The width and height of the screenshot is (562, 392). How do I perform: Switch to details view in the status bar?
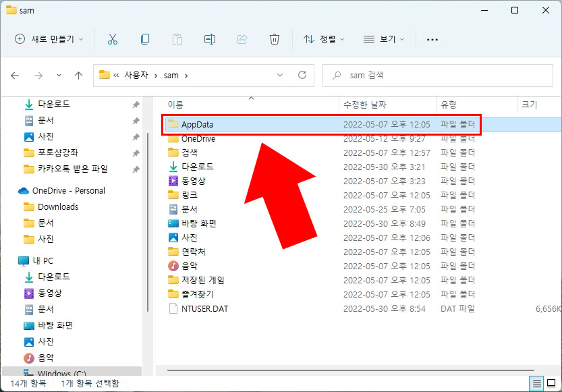536,383
